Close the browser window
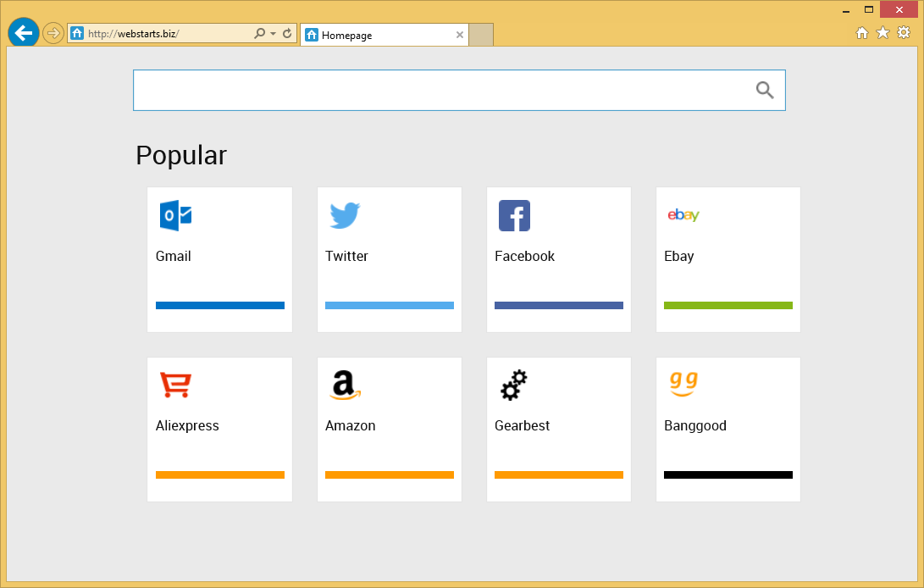Screen dimensions: 924x588 point(899,9)
